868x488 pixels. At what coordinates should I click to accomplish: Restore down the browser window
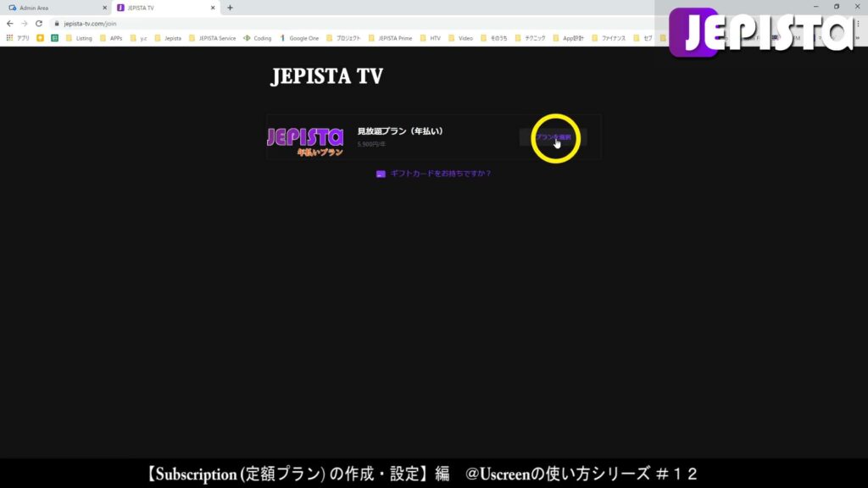click(837, 7)
